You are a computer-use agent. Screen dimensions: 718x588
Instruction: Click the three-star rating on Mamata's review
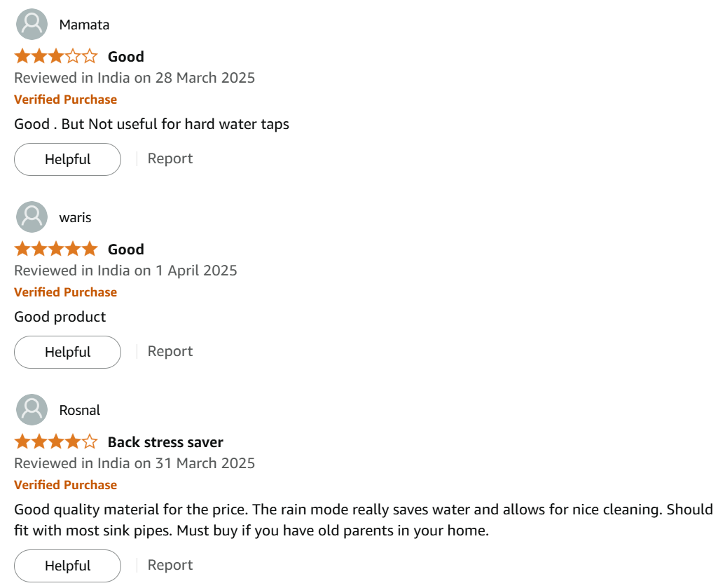coord(56,56)
